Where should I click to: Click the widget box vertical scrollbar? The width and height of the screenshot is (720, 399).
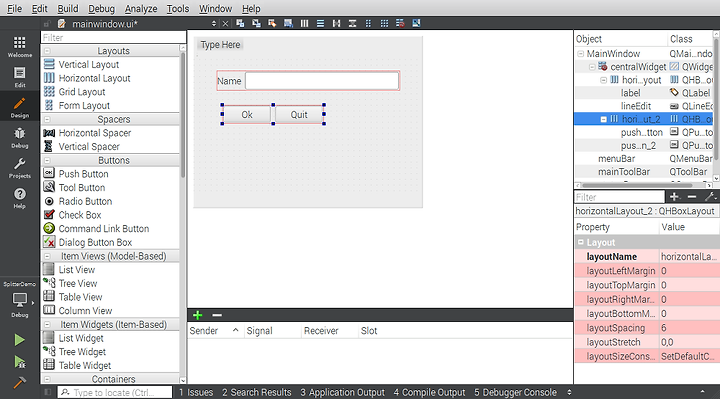tap(183, 115)
